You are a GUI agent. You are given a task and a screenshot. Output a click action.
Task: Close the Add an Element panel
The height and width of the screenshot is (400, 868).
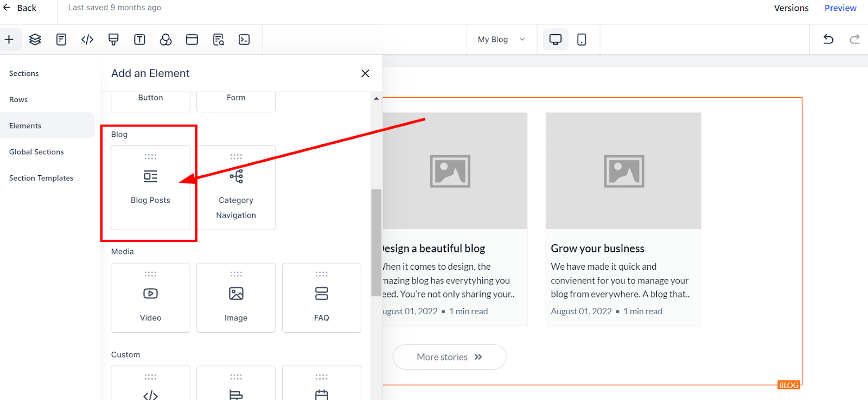coord(365,73)
